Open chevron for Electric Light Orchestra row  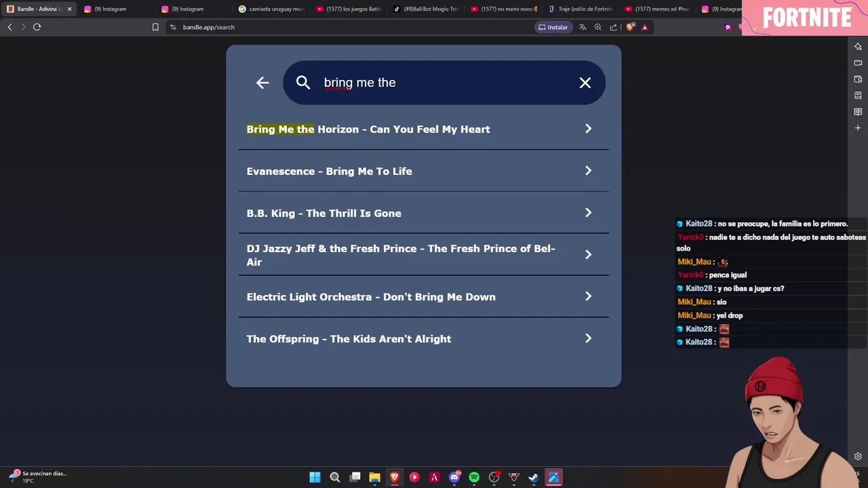(x=588, y=297)
